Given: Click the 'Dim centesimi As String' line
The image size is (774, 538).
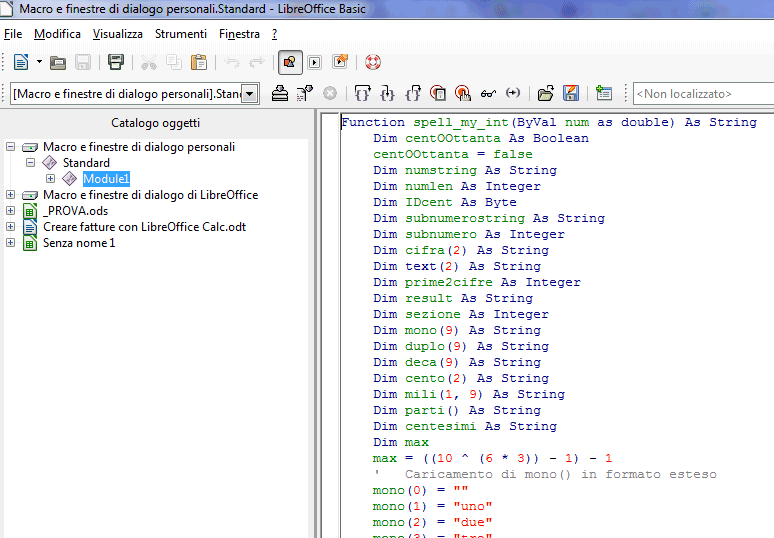Looking at the screenshot, I should click(465, 426).
